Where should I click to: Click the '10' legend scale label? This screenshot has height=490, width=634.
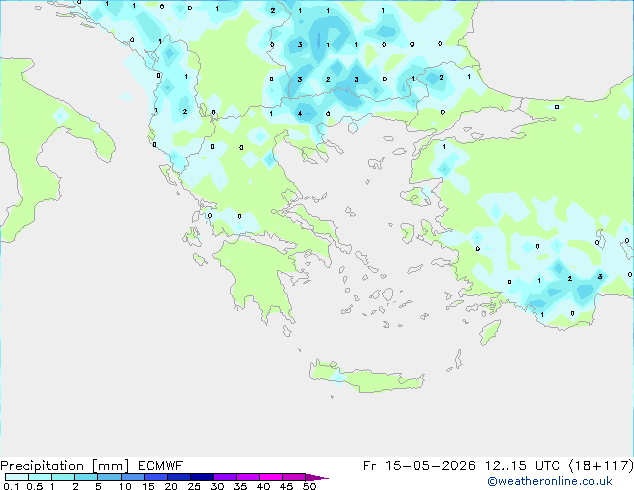(125, 486)
